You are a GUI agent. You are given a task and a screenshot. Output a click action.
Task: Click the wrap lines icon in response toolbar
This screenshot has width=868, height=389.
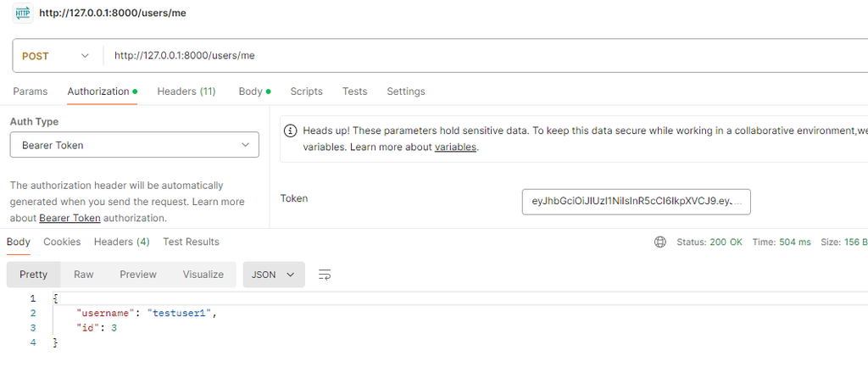pos(325,275)
